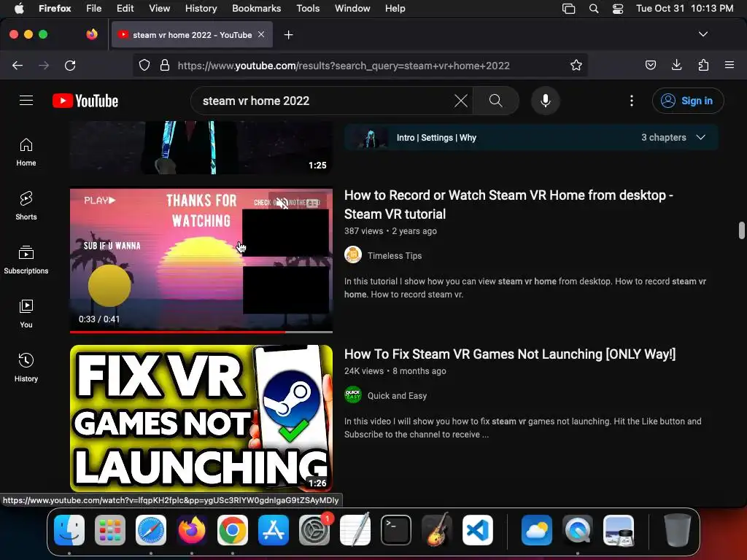
Task: Expand the 3 chapters section
Action: coord(673,137)
